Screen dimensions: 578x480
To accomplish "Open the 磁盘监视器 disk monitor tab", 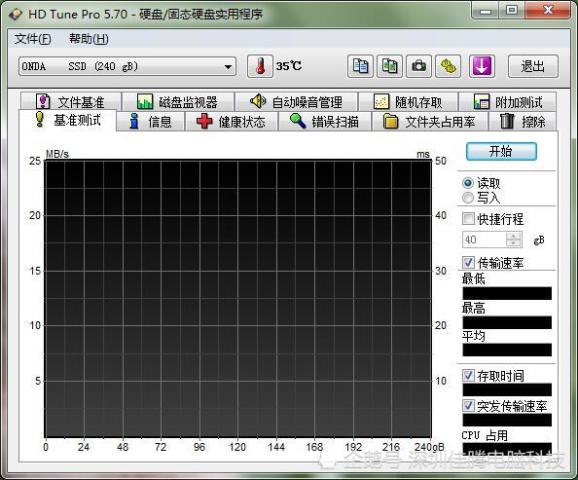I will coord(178,102).
